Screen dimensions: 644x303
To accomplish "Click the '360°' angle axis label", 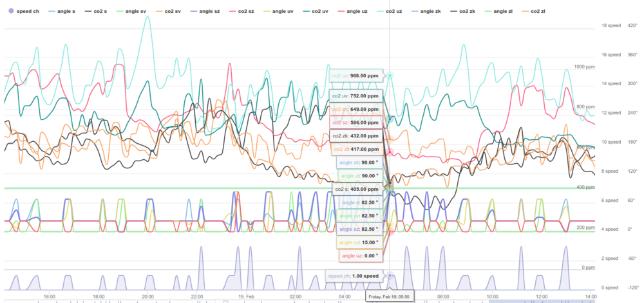I will click(632, 55).
